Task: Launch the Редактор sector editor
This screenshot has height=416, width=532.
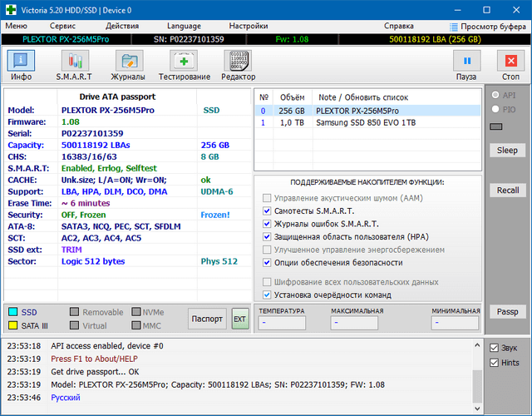Action: click(238, 65)
